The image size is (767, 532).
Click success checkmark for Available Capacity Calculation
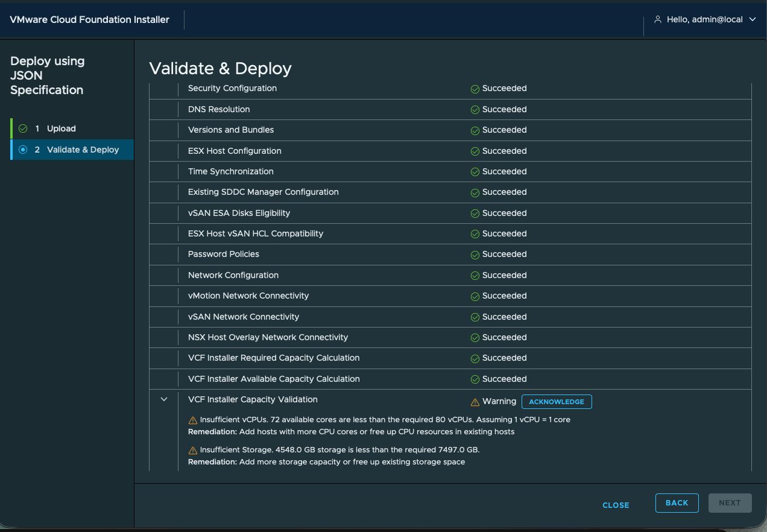475,379
